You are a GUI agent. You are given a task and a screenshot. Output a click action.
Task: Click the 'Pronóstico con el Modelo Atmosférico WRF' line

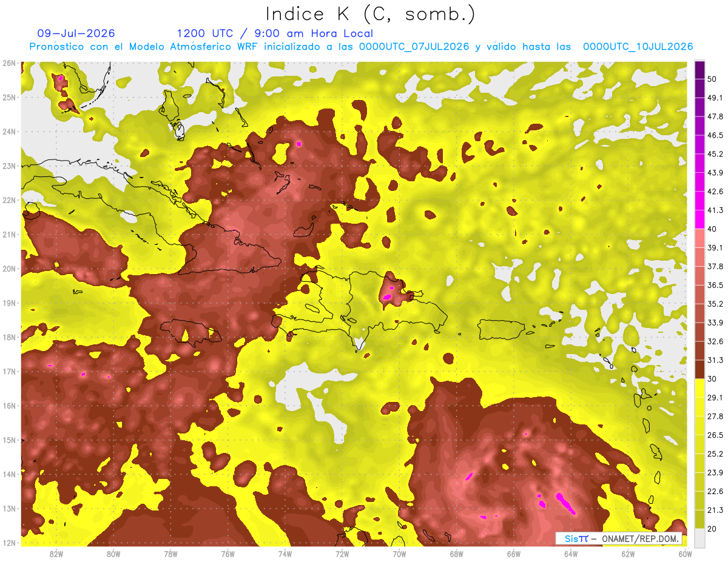coord(361,47)
